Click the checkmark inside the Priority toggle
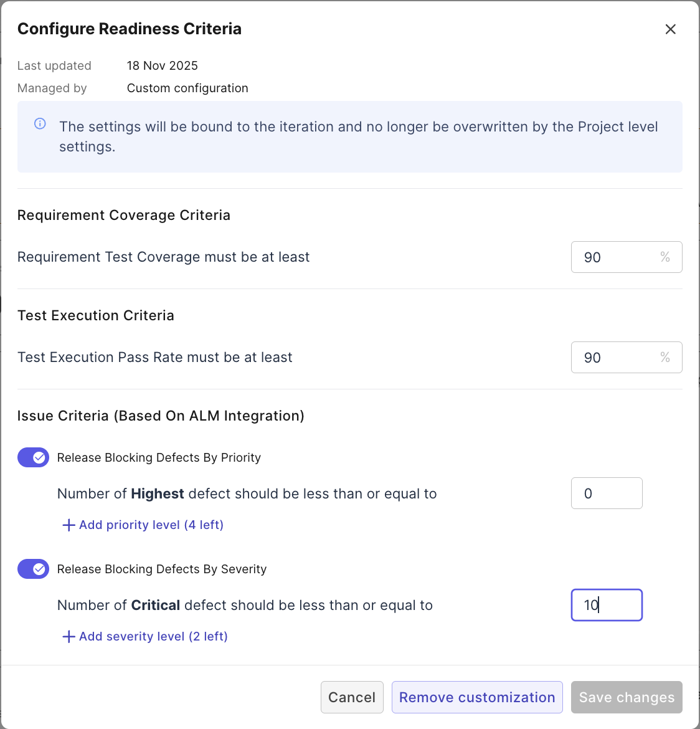700x729 pixels. [x=39, y=457]
